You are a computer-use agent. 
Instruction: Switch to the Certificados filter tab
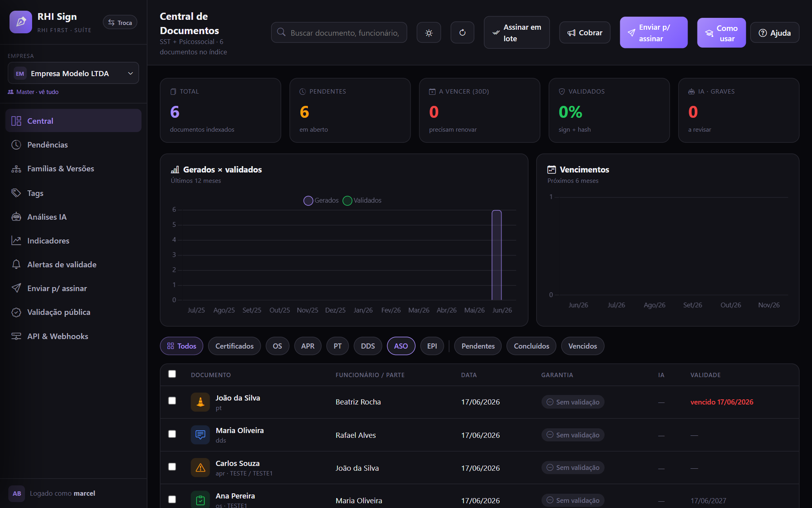click(234, 346)
